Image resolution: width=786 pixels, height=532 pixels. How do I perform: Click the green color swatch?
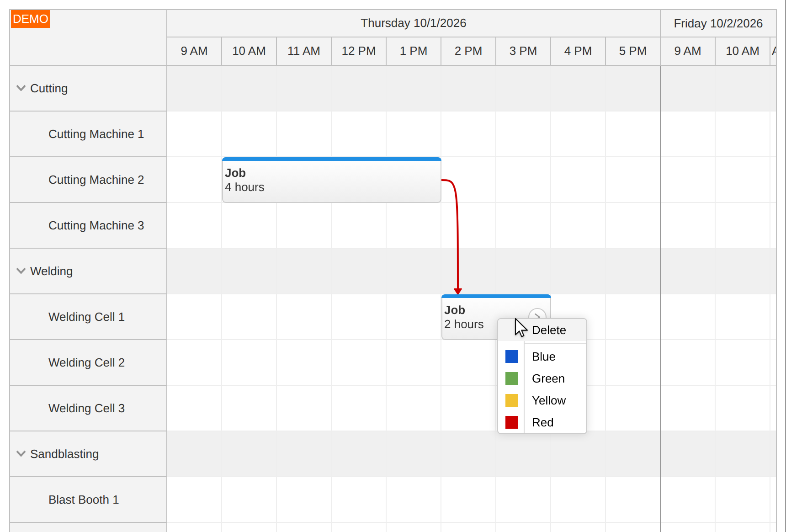tap(512, 378)
